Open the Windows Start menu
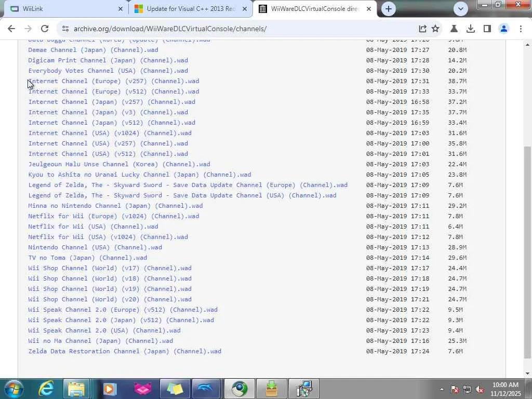The width and height of the screenshot is (532, 399). (x=13, y=389)
